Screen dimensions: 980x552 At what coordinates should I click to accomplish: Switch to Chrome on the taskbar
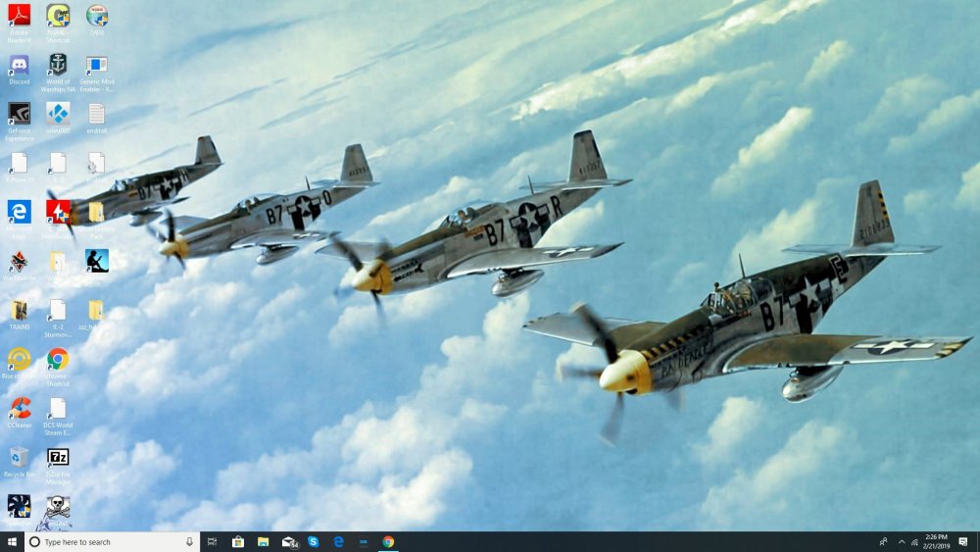pyautogui.click(x=388, y=541)
